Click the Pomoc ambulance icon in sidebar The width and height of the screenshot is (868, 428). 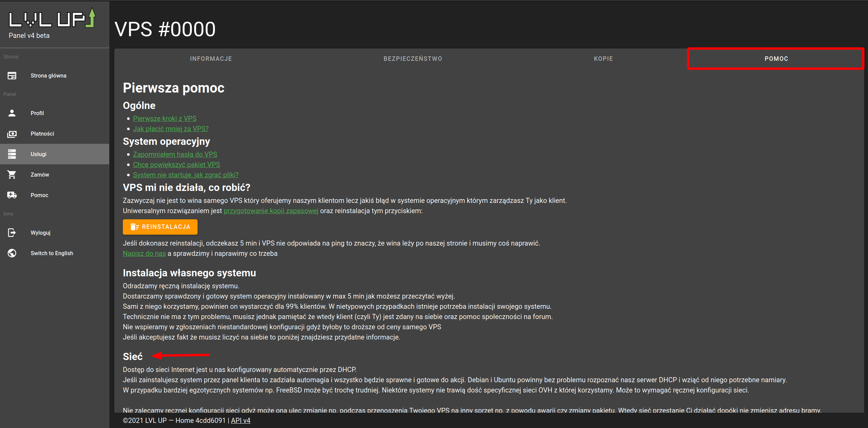point(12,195)
